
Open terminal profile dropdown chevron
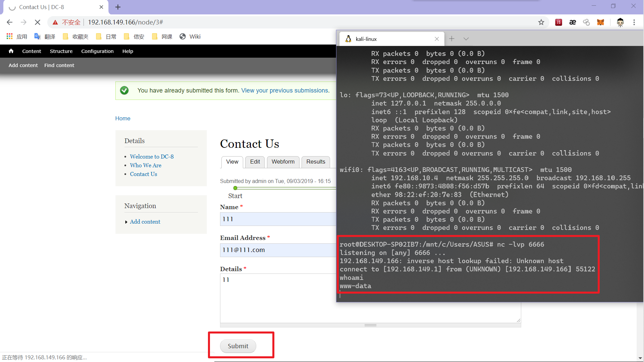pos(466,39)
